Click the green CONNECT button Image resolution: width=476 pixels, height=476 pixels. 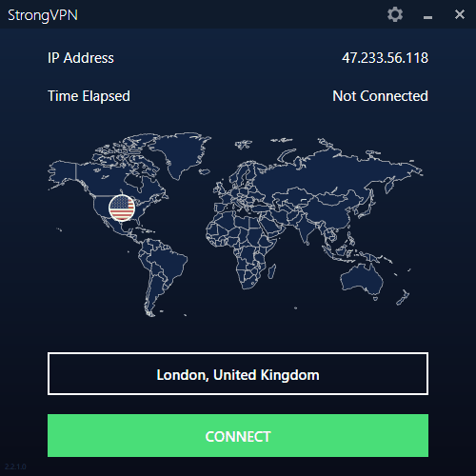tap(238, 435)
